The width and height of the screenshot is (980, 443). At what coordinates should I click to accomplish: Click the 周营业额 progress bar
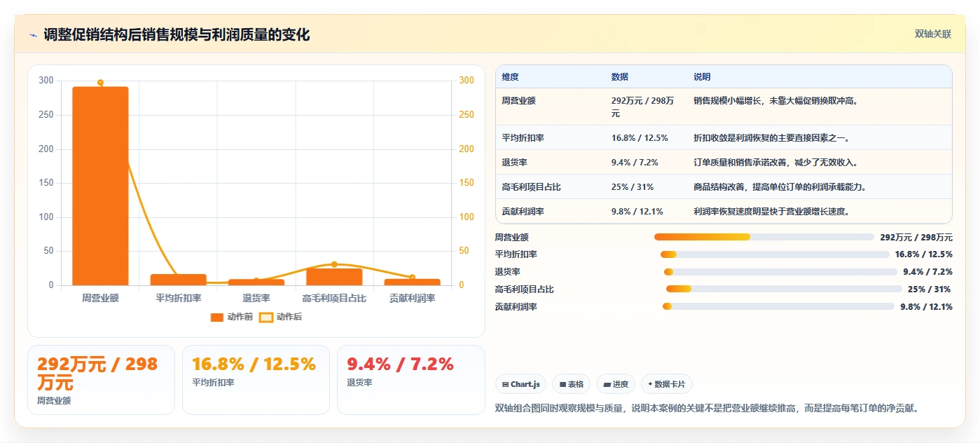764,237
